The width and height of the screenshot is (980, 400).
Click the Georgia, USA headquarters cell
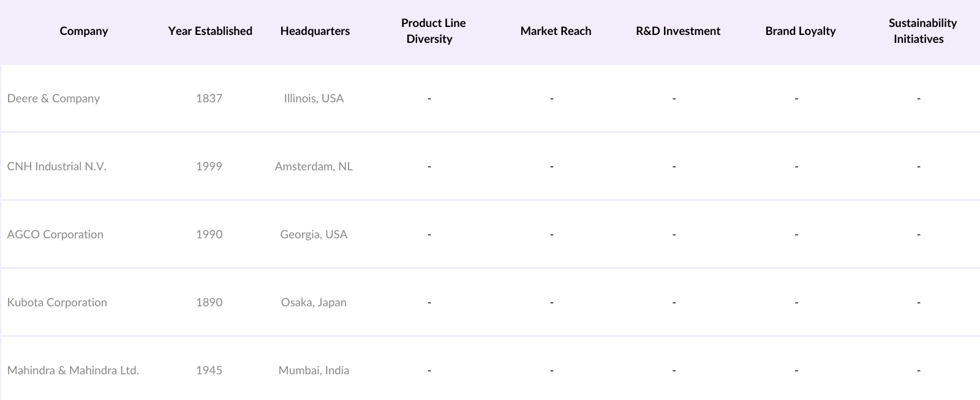click(x=314, y=235)
